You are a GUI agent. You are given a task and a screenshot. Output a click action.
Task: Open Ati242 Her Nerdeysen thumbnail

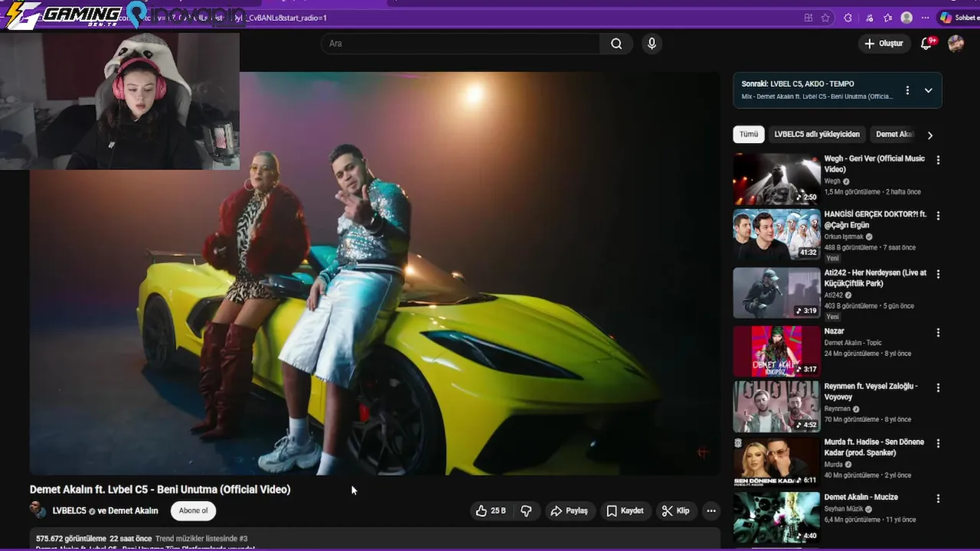(776, 292)
